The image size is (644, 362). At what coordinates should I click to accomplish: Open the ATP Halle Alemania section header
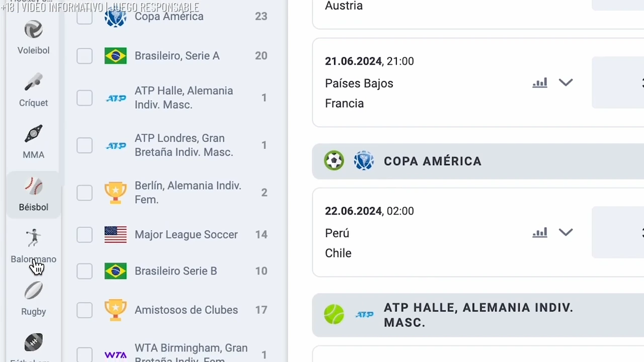478,315
